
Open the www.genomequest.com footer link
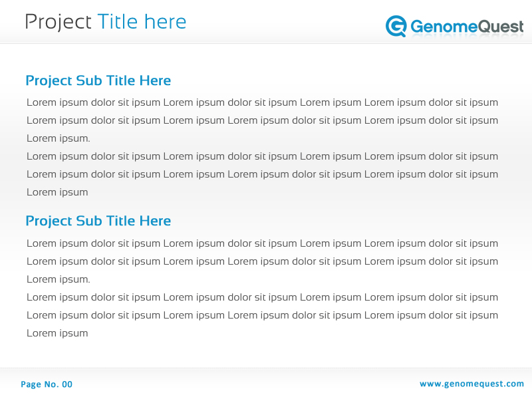(471, 384)
